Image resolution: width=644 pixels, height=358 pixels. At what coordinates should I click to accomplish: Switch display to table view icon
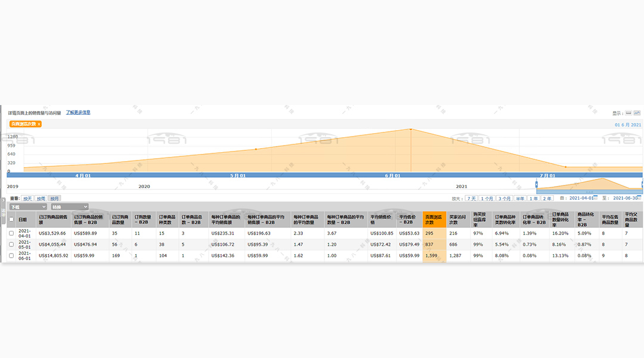(x=628, y=113)
